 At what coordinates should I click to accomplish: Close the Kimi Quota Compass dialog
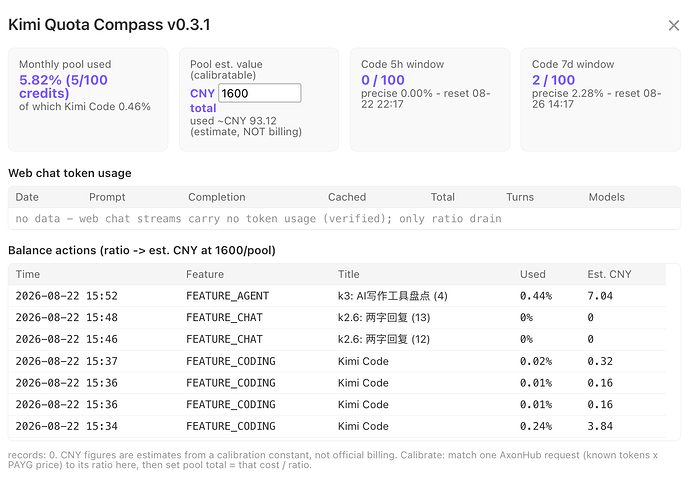click(x=673, y=26)
